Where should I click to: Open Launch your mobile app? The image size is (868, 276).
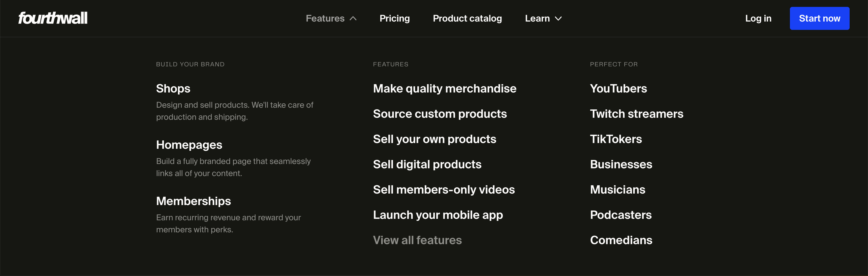pos(438,215)
